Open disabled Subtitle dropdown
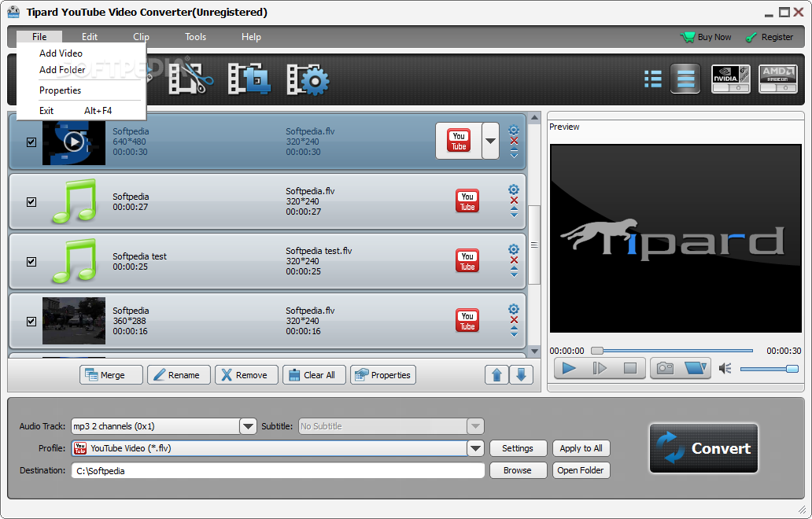The image size is (812, 519). (475, 426)
